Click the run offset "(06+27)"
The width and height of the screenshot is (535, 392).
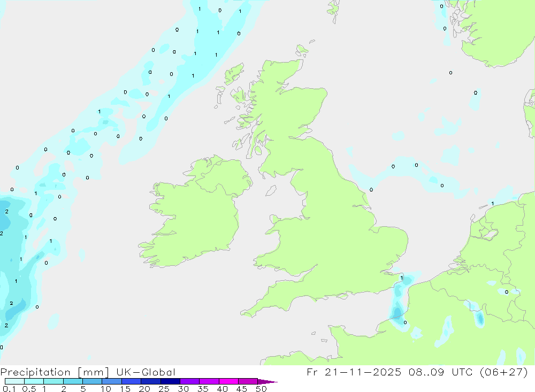coord(504,372)
